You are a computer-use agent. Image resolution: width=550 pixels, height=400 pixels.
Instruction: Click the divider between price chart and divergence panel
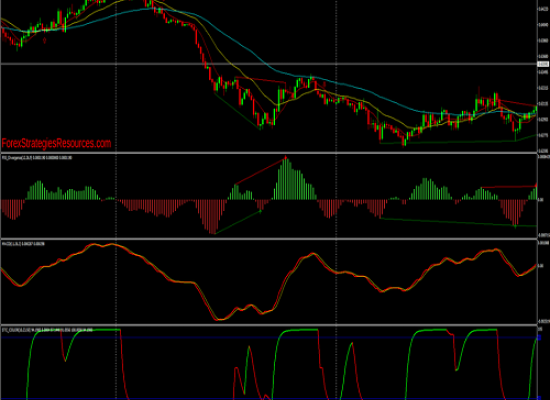(x=269, y=153)
